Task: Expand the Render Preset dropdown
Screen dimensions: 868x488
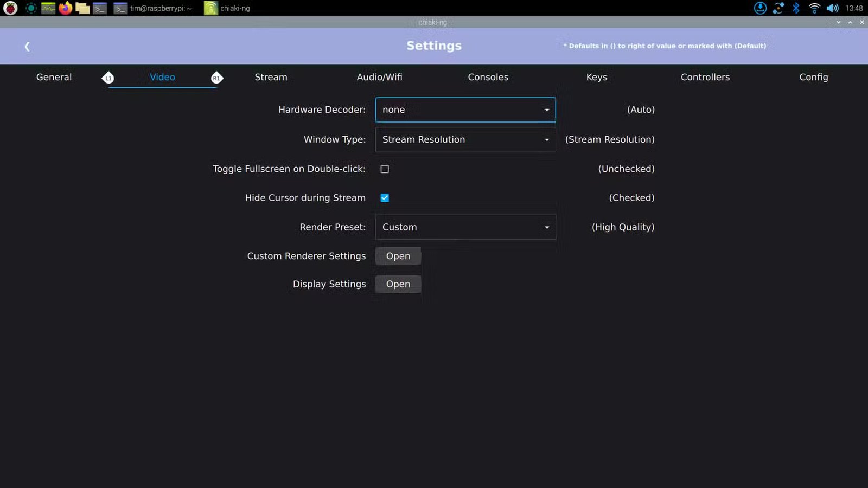Action: (x=465, y=227)
